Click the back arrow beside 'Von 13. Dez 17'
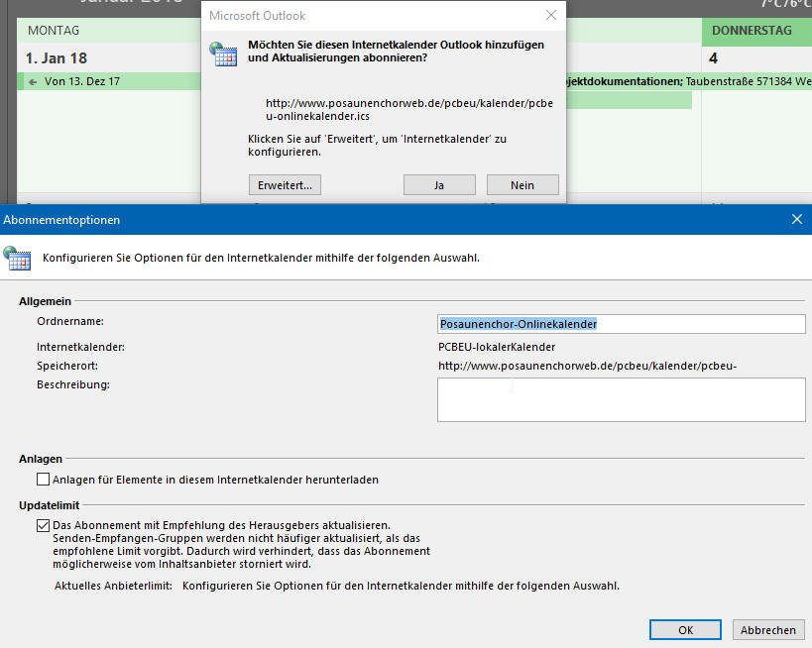Screen dimensions: 812x648 (33, 82)
